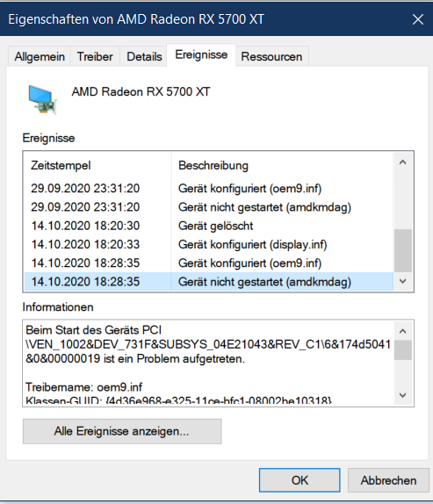Select the Gerät gelöscht event row
Image resolution: width=433 pixels, height=504 pixels.
click(209, 226)
